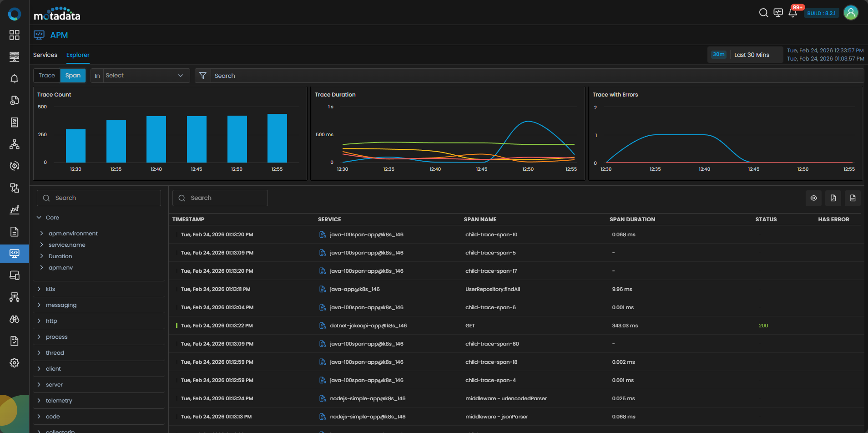Click the filter funnel icon

(203, 76)
